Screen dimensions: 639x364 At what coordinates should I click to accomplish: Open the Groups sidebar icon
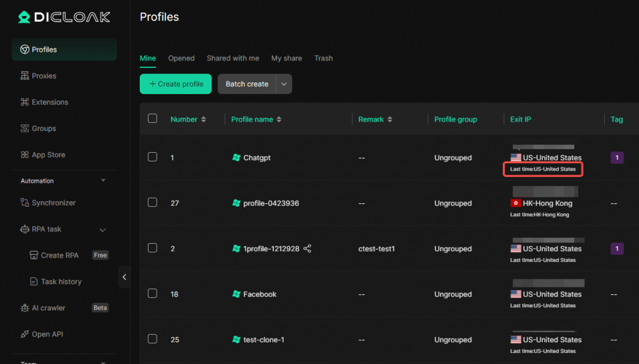(24, 128)
